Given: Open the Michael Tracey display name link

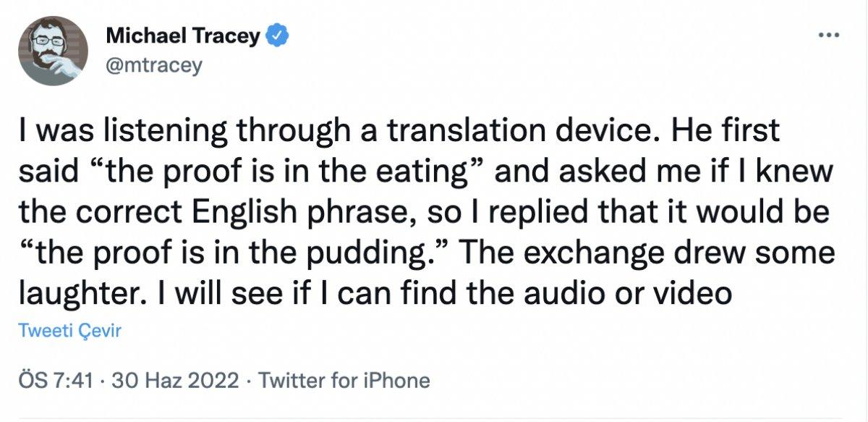Looking at the screenshot, I should pos(183,35).
